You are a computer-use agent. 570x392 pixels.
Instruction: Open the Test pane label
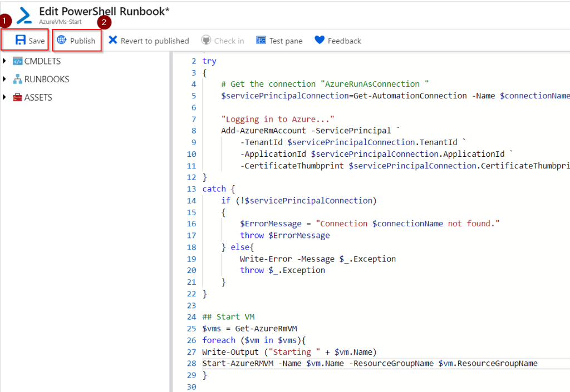(x=286, y=41)
